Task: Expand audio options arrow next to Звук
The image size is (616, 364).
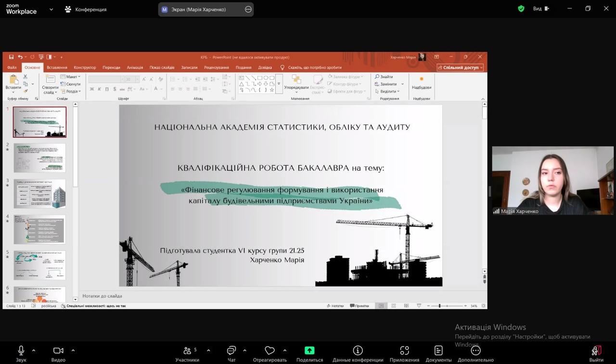Action: point(34,350)
